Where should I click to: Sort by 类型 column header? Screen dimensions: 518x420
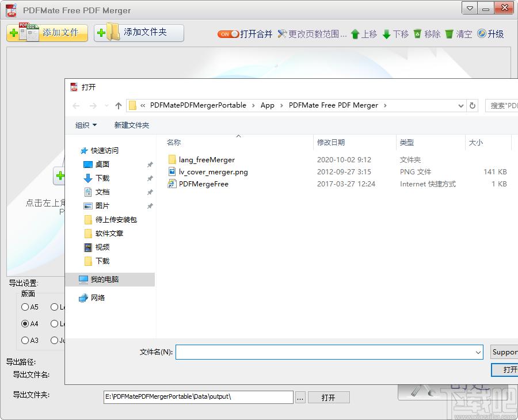[406, 142]
